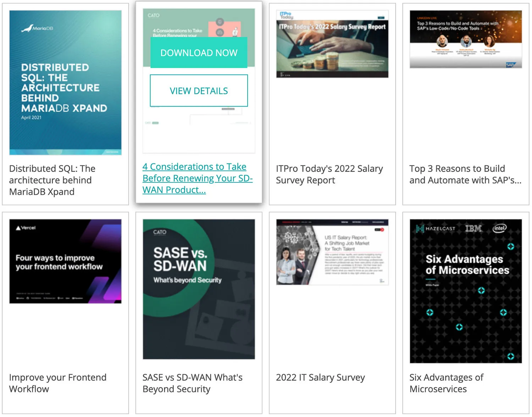Click the Distributed SQL MariaDB Xpand title

click(x=52, y=180)
